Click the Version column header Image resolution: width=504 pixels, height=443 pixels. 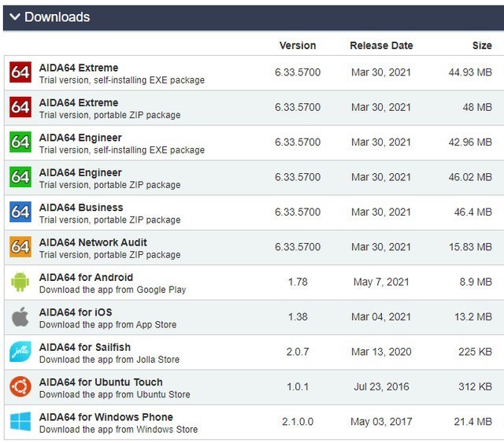[298, 46]
